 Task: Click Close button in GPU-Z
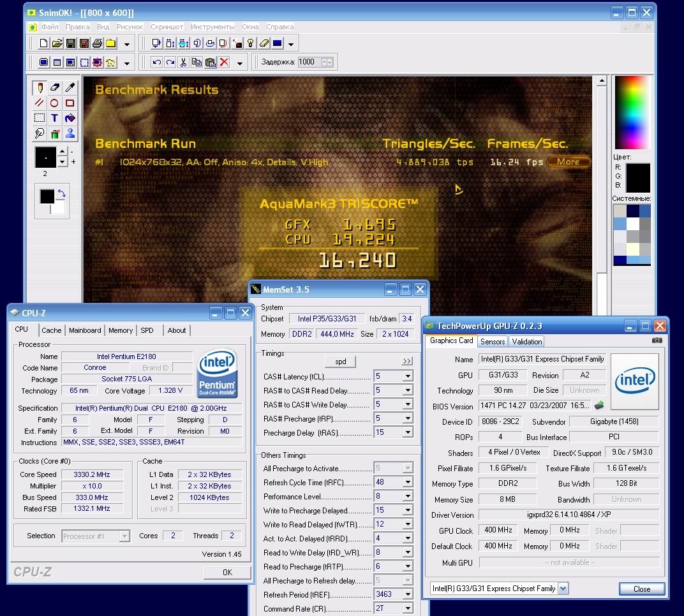[x=642, y=589]
